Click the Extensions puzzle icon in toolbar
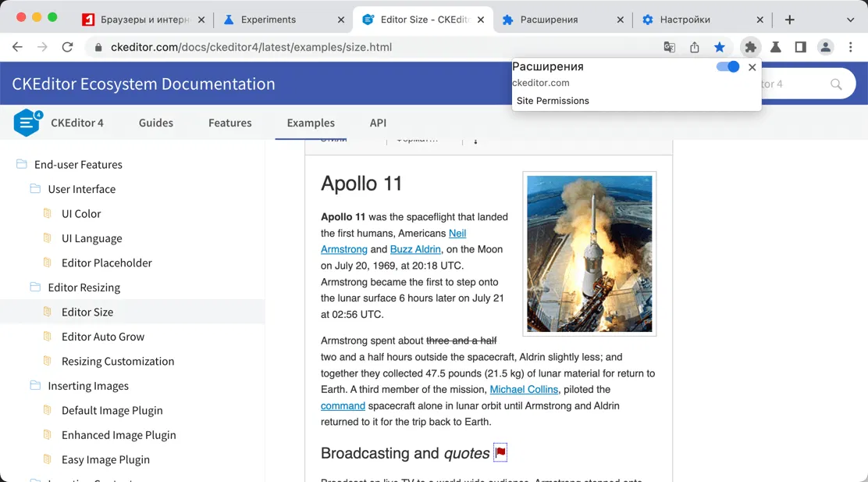 pyautogui.click(x=750, y=47)
